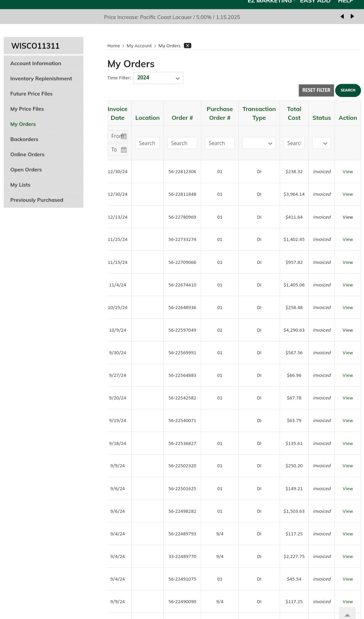Focus the Order # search field

point(182,143)
